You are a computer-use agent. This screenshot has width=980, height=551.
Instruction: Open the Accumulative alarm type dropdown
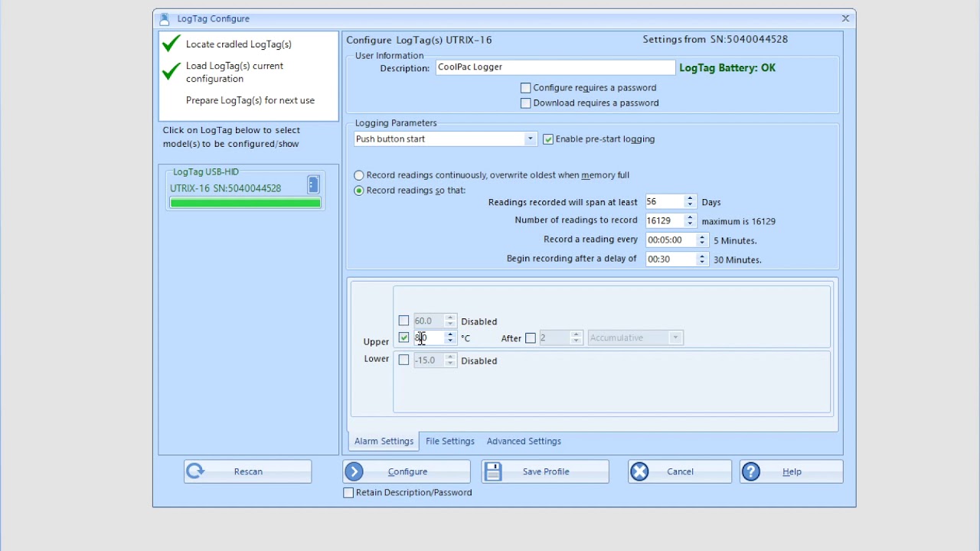click(x=675, y=337)
